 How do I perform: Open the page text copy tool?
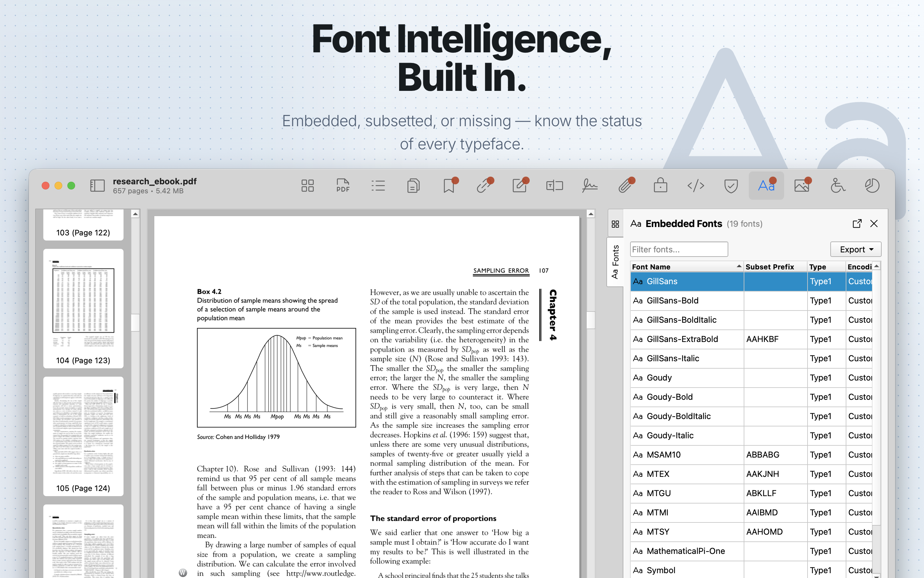413,186
